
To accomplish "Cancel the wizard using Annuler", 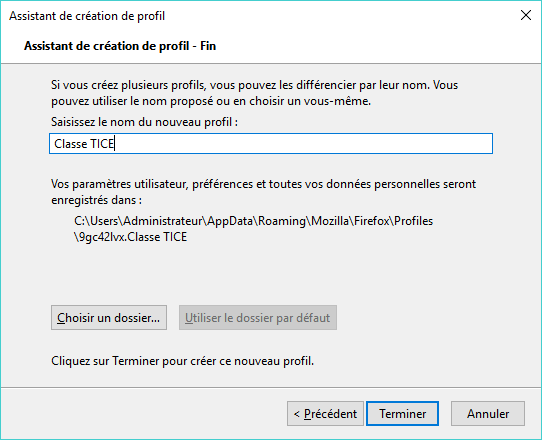I will tap(488, 413).
